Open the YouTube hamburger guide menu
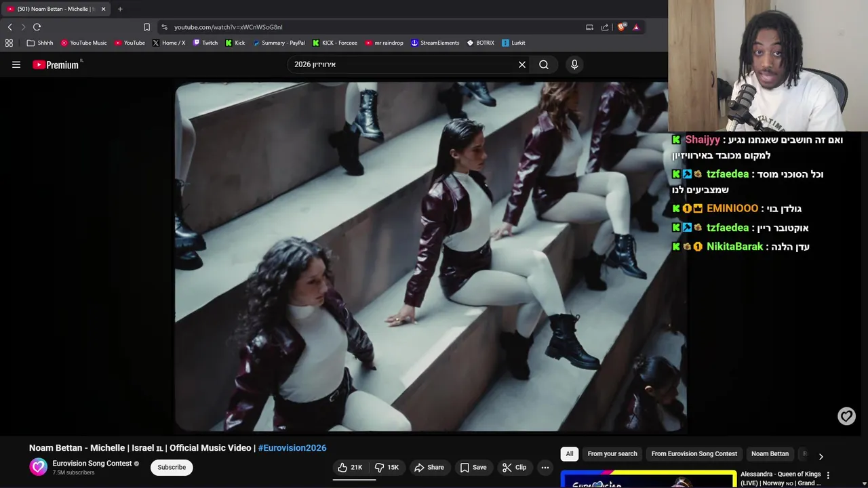868x488 pixels. [16, 64]
